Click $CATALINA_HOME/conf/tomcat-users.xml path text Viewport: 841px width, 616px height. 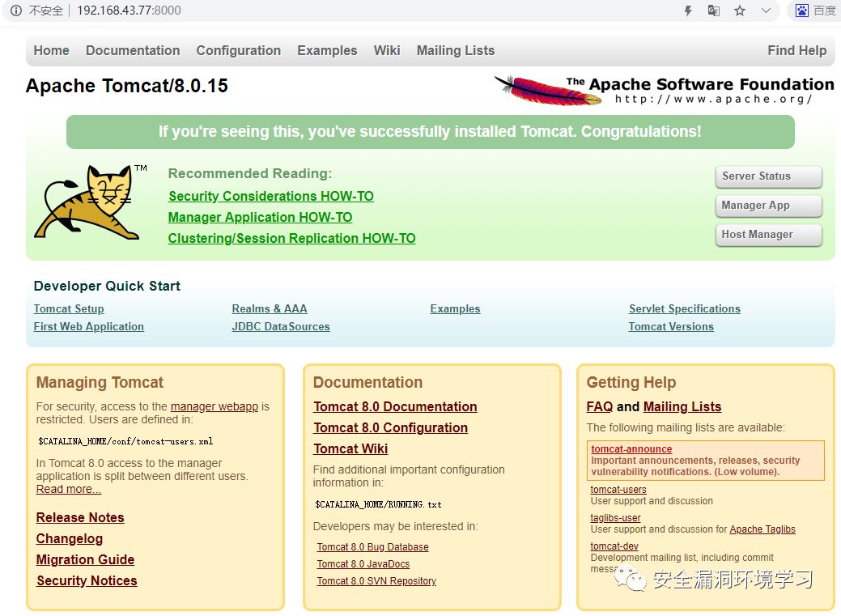(x=125, y=442)
